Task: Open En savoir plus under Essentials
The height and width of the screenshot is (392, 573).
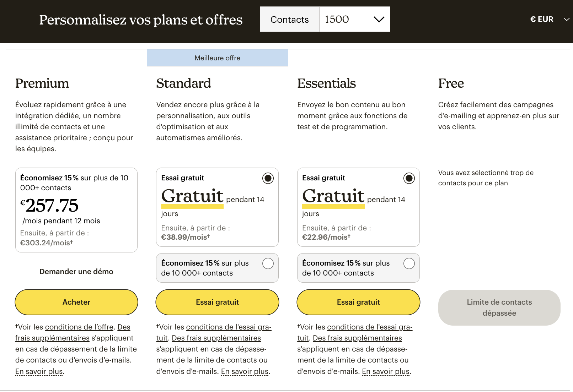Action: click(385, 371)
